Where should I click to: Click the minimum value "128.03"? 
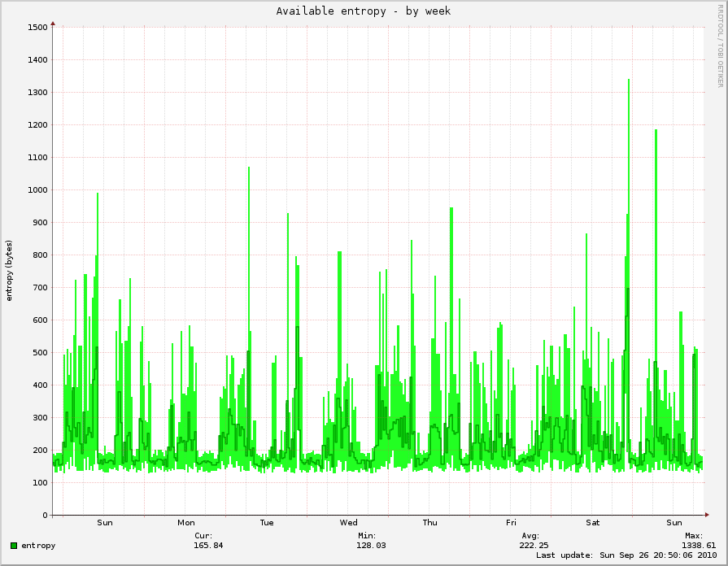(x=371, y=545)
